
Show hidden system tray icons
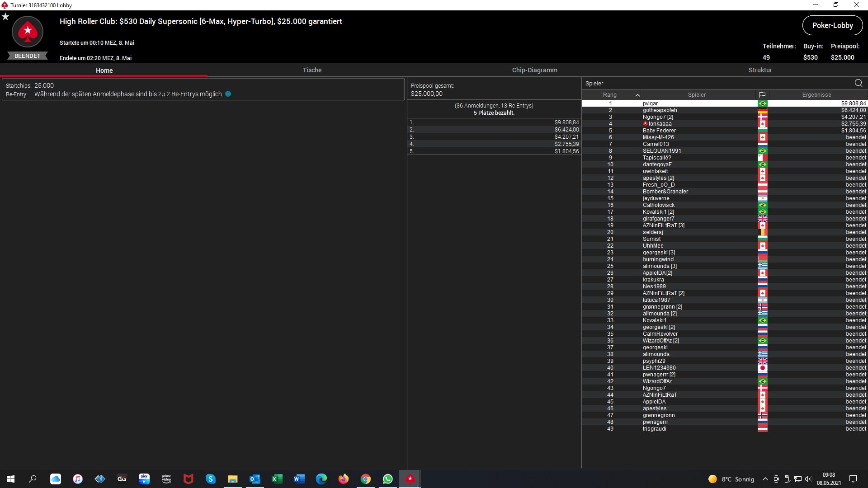pyautogui.click(x=765, y=479)
